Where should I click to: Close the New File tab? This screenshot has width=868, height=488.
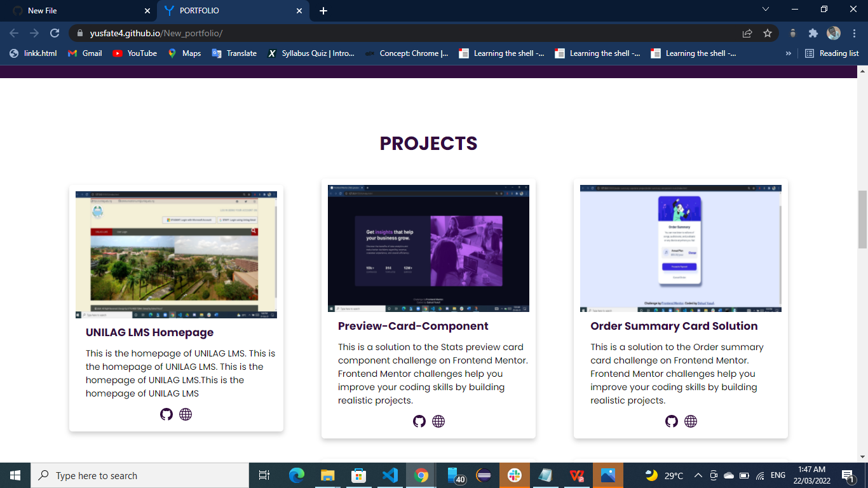pos(147,11)
